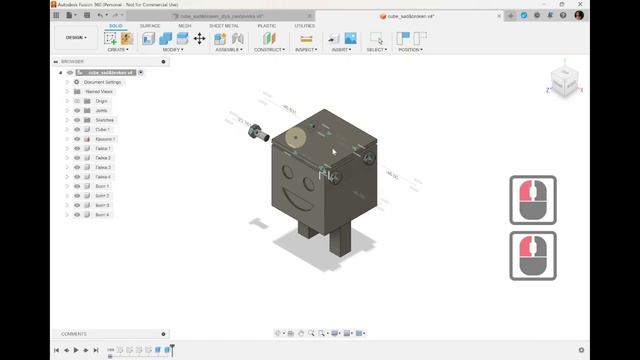640x360 pixels.
Task: Toggle visibility of the root component
Action: tap(70, 73)
